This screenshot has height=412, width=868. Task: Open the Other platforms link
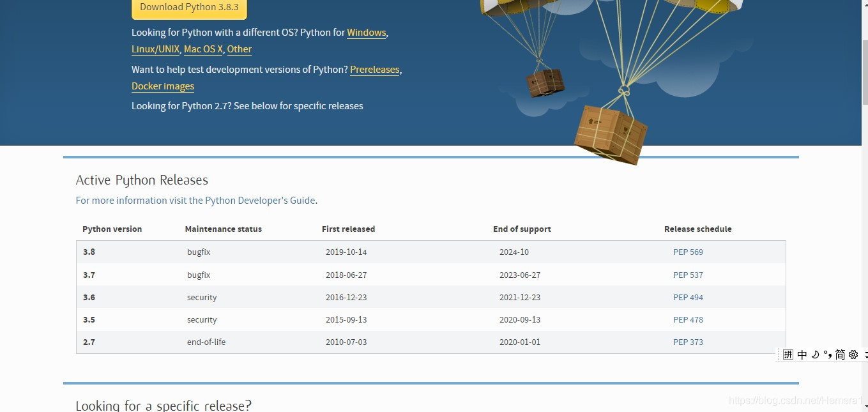[240, 49]
